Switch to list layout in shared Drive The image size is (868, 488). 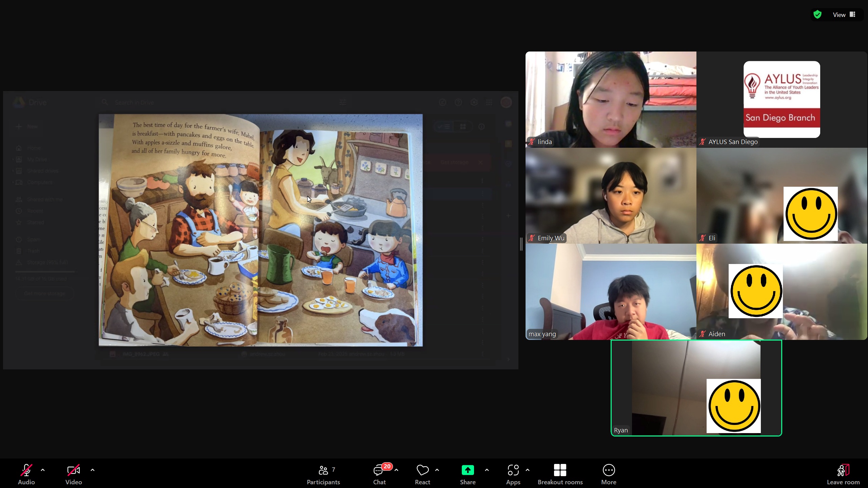(444, 127)
